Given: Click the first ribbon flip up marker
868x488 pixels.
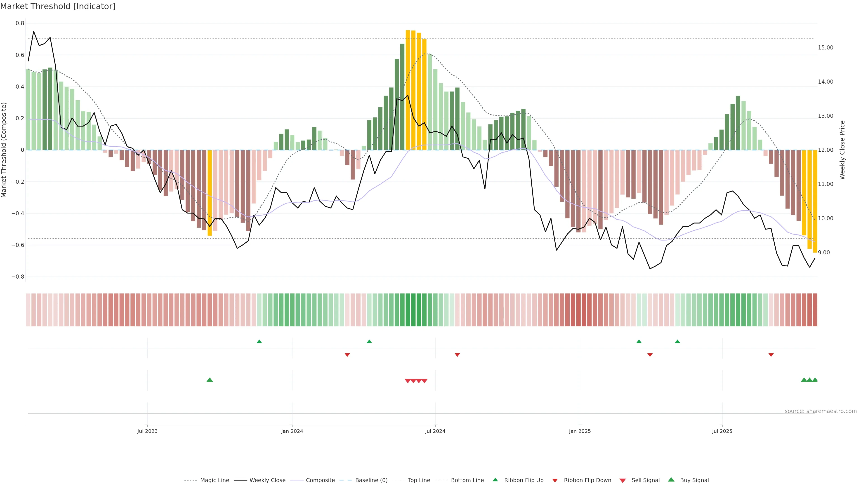Looking at the screenshot, I should pos(259,342).
